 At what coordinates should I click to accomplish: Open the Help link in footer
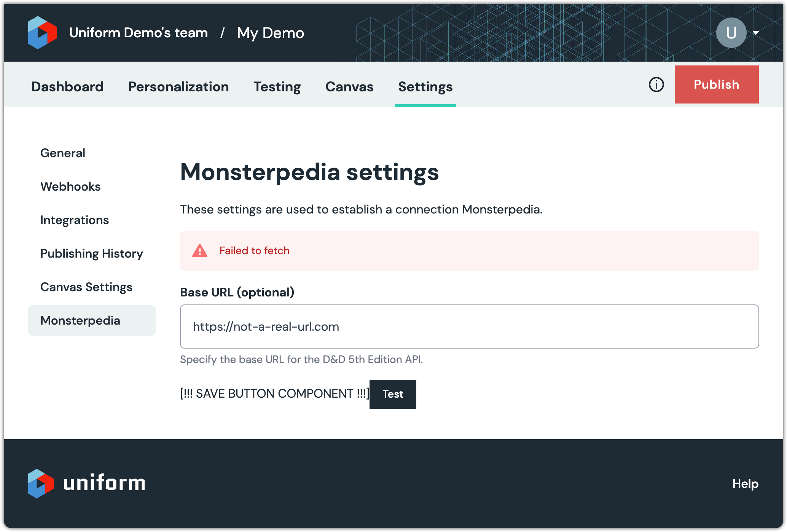pyautogui.click(x=745, y=484)
